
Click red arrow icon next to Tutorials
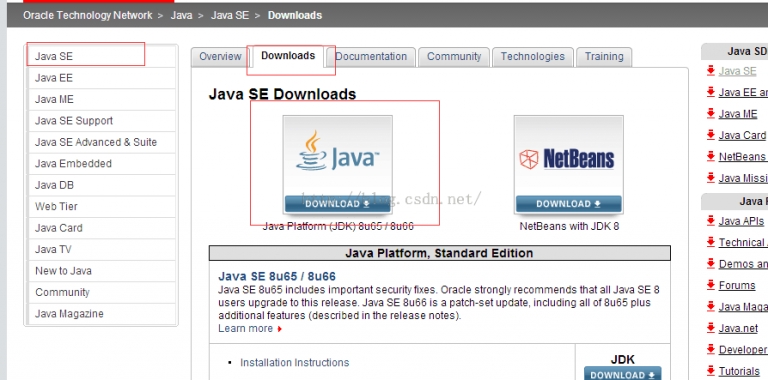pos(711,371)
